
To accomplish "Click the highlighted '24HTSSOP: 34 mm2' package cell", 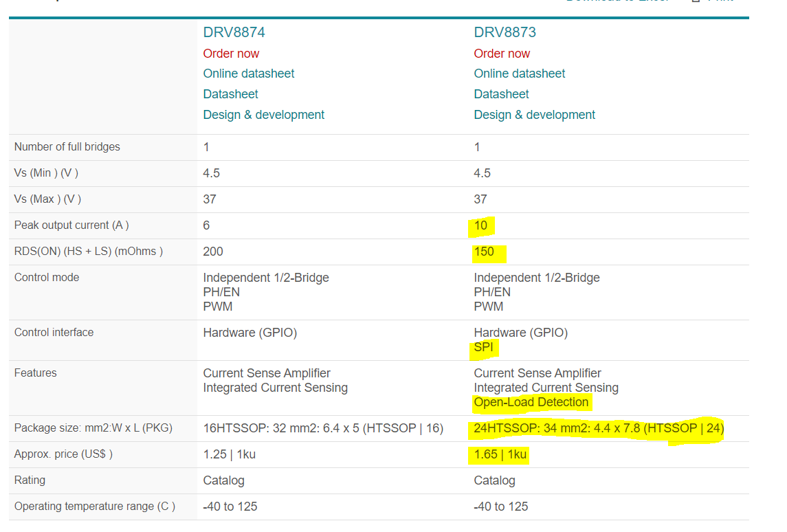I will click(x=599, y=429).
